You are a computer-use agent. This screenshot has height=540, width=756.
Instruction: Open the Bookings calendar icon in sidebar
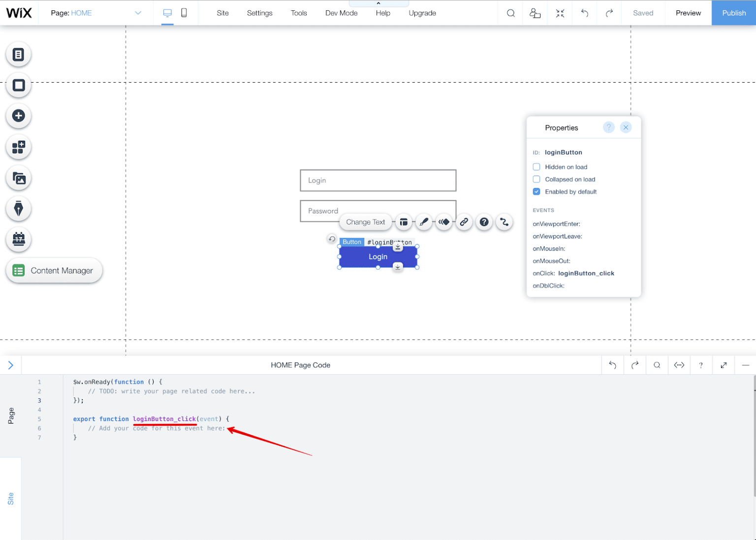coord(18,240)
